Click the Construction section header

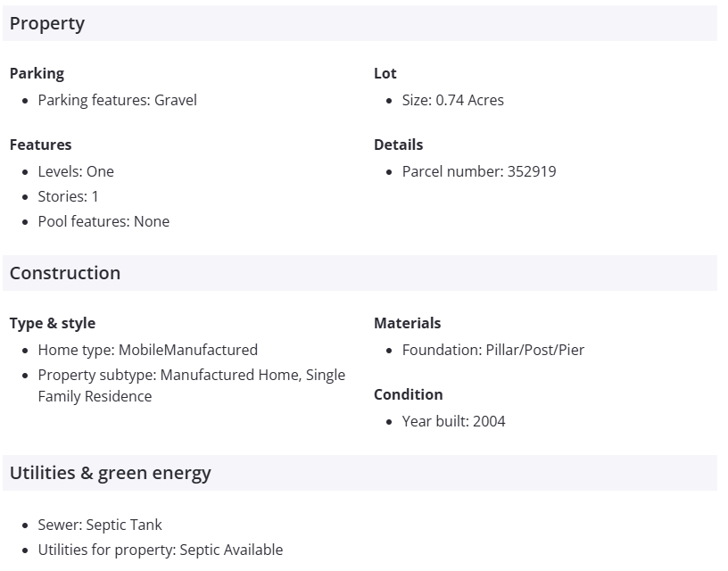pyautogui.click(x=65, y=273)
